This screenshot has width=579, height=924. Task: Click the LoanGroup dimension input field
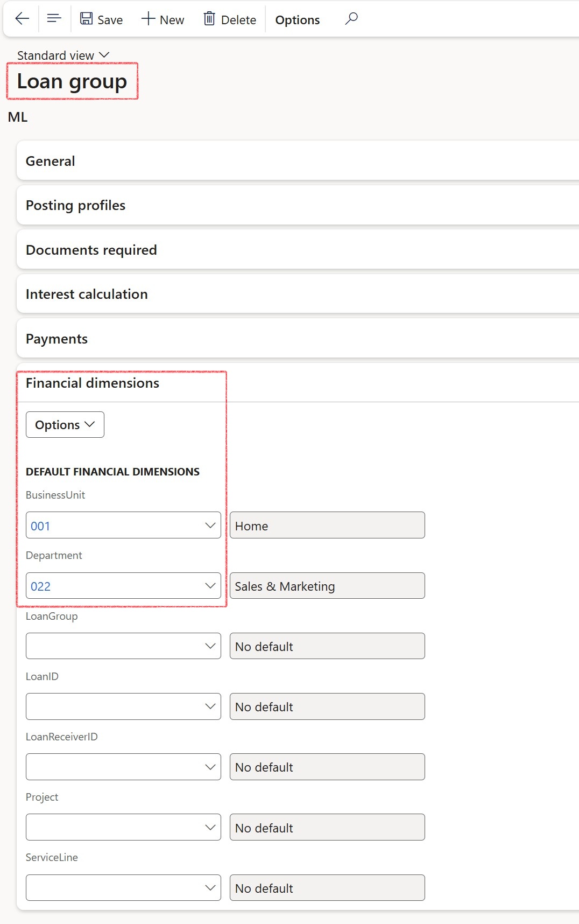tap(113, 646)
